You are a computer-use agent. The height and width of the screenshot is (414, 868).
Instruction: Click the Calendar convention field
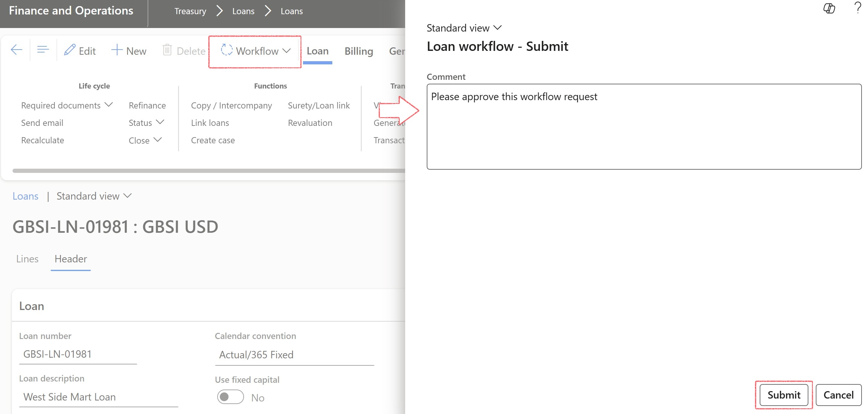click(x=295, y=355)
